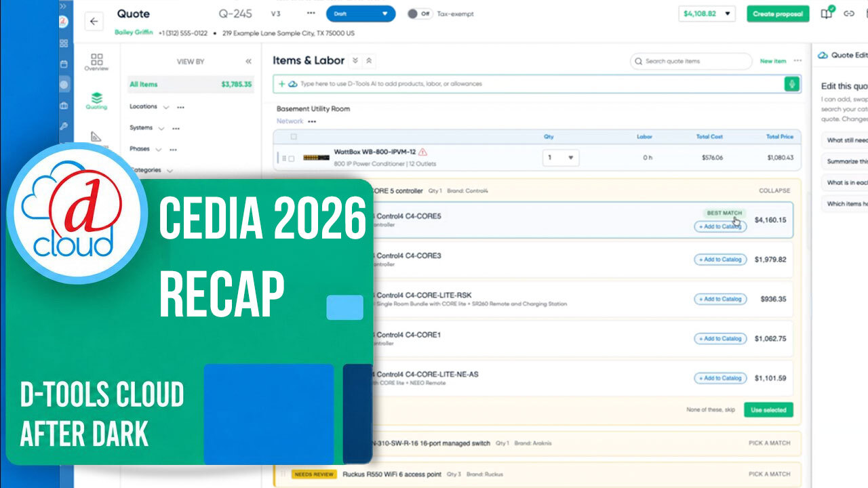
Task: Expand the Systems view chevron
Action: [161, 128]
